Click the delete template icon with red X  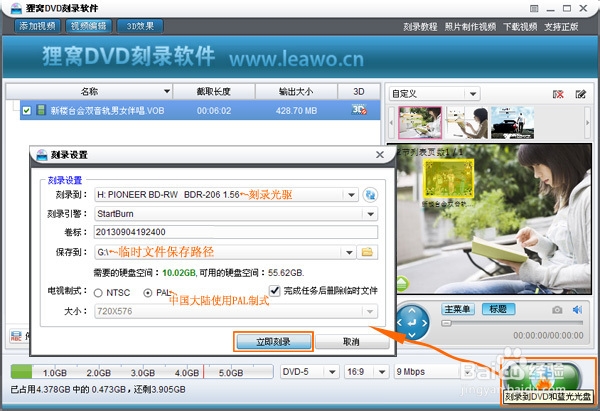tap(558, 94)
